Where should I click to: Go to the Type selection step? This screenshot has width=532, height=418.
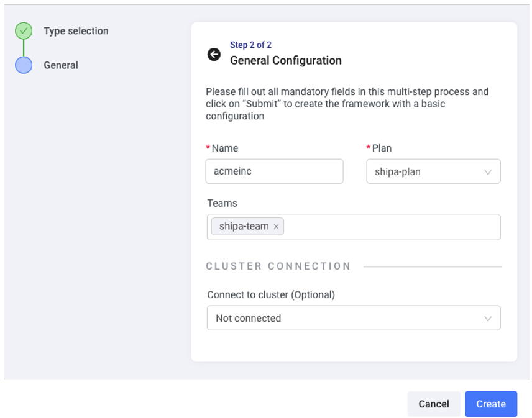(76, 31)
